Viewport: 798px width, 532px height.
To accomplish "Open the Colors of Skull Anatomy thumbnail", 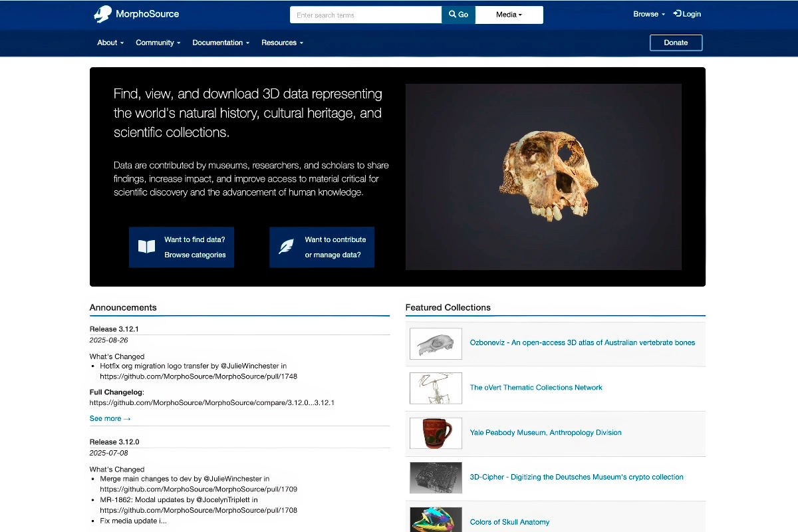I will coord(436,519).
